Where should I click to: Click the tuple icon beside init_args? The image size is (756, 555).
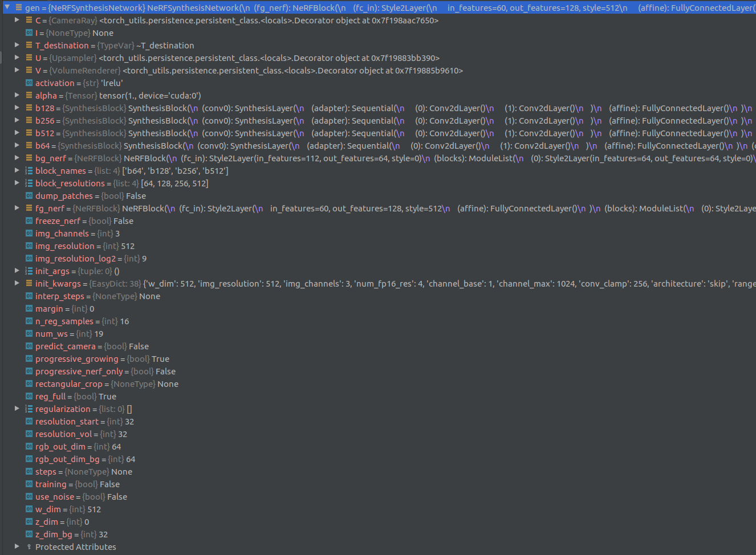29,271
